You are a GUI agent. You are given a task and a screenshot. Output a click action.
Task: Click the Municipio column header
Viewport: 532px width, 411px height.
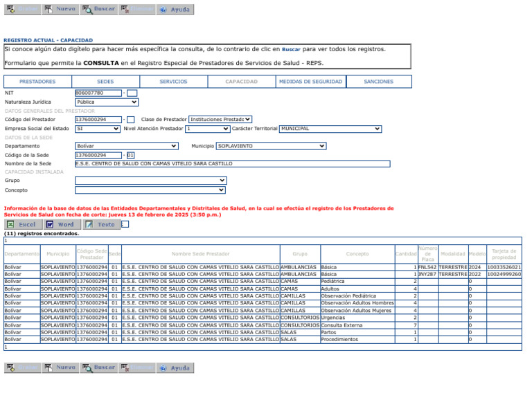58,254
